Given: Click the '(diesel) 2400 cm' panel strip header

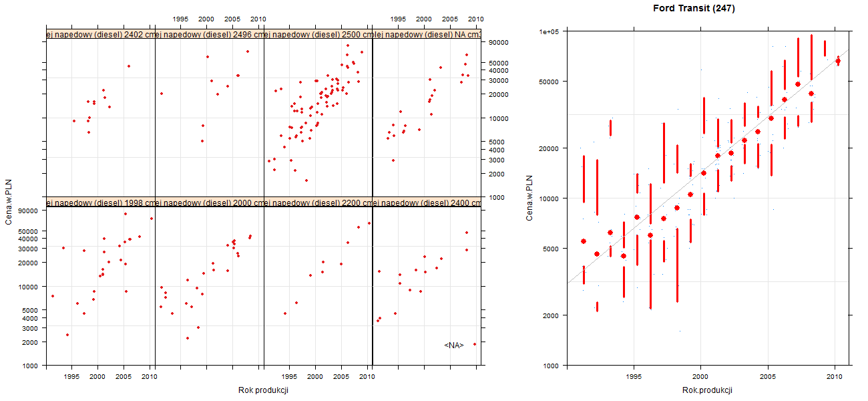Looking at the screenshot, I should click(427, 203).
